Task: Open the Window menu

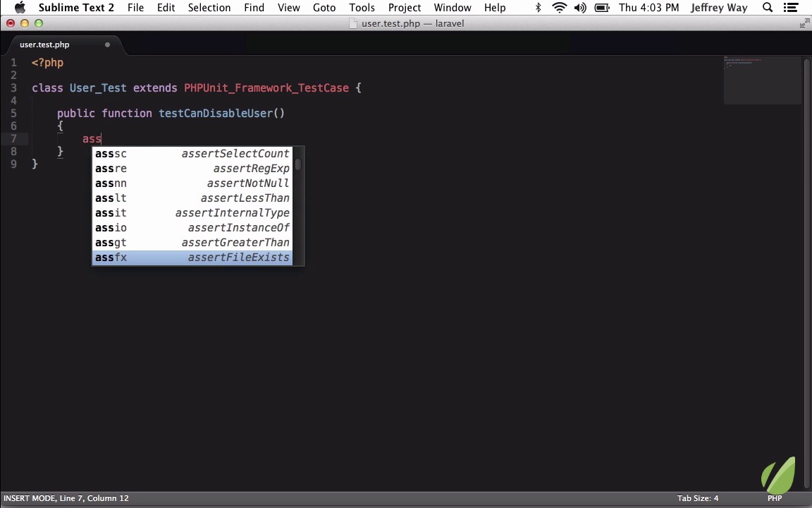Action: (x=452, y=8)
